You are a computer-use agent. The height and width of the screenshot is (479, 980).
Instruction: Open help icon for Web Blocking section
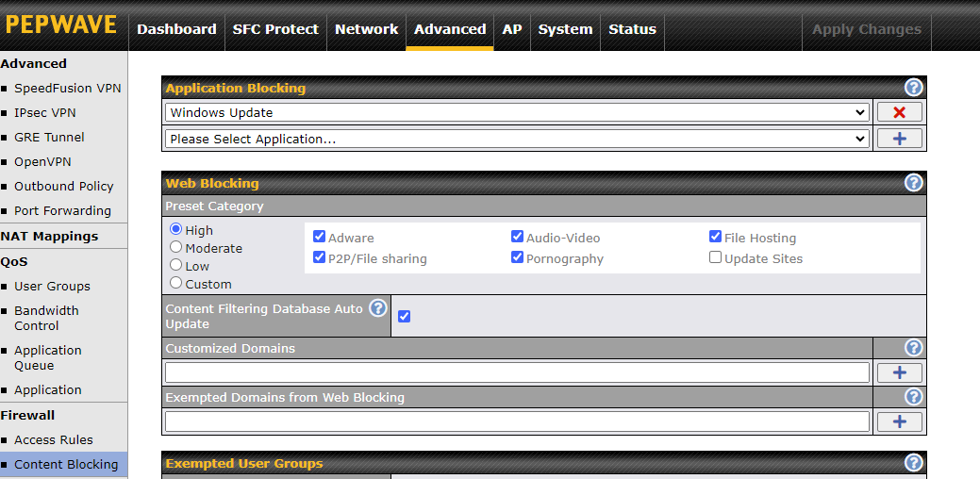pos(913,183)
